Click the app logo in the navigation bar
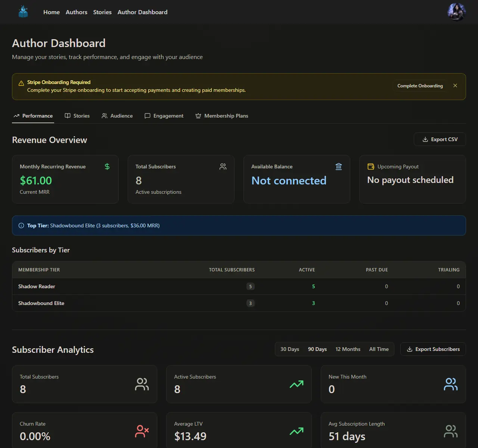 point(23,12)
